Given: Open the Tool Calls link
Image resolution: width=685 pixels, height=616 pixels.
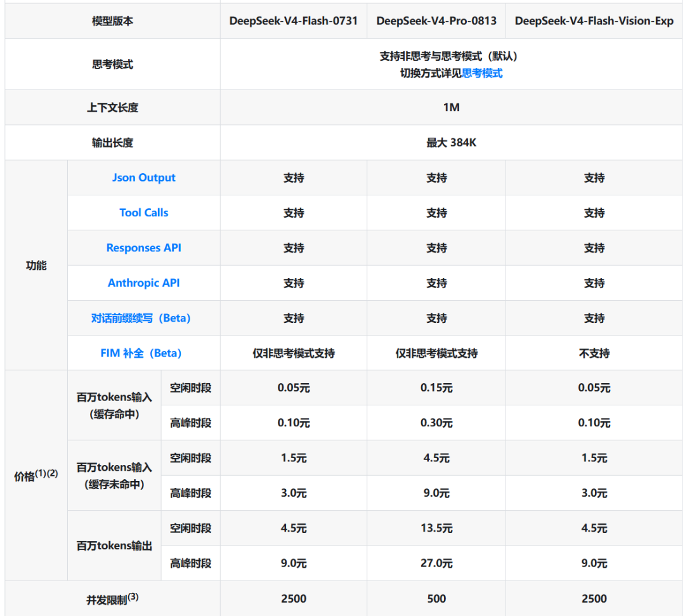Looking at the screenshot, I should (x=144, y=213).
